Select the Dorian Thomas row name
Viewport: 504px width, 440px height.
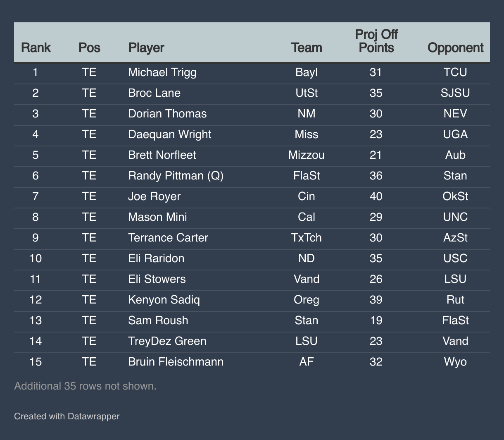tap(167, 113)
